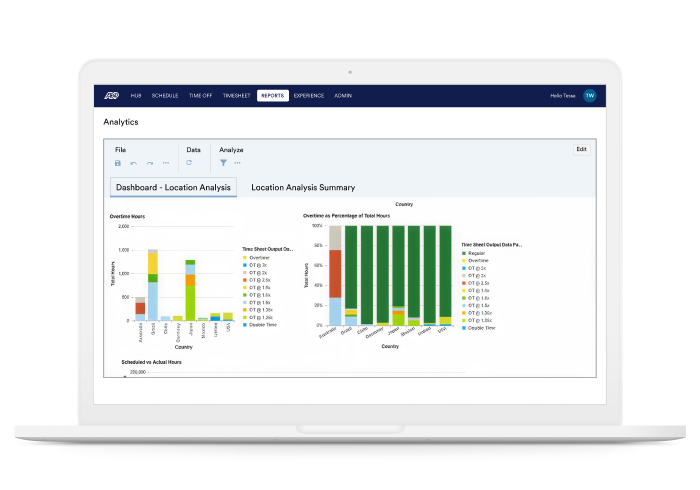Toggle Double Time in Overtime Hours legend
The width and height of the screenshot is (700, 490).
pos(264,325)
